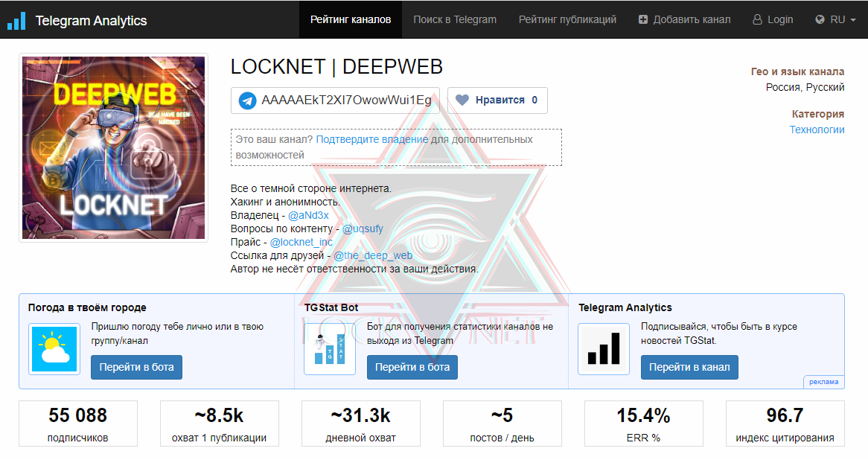Image resolution: width=868 pixels, height=460 pixels.
Task: Click the Россия, Русский text
Action: point(805,88)
